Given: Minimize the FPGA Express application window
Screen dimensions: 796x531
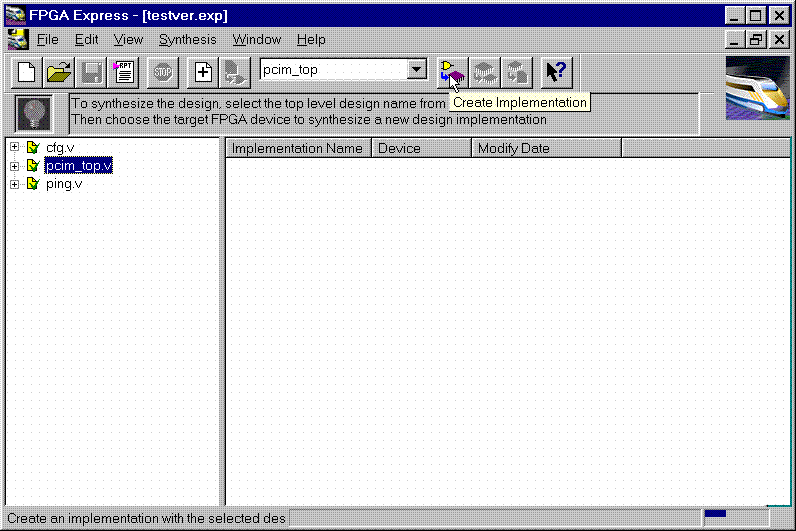Looking at the screenshot, I should (734, 15).
